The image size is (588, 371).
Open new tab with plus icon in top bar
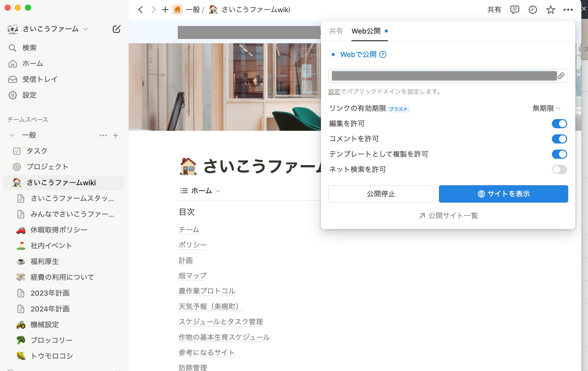(165, 10)
